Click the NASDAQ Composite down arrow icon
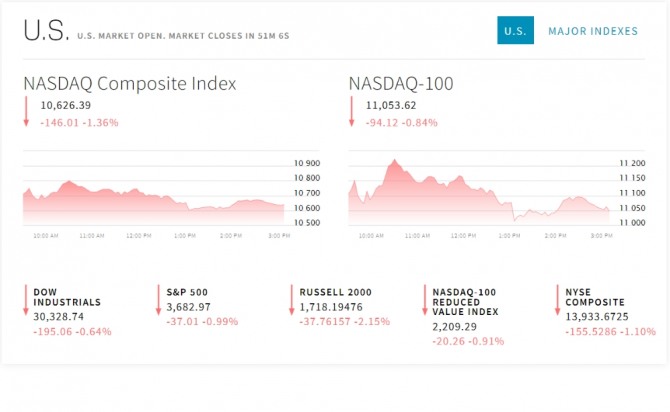The image size is (670, 412). [27, 111]
